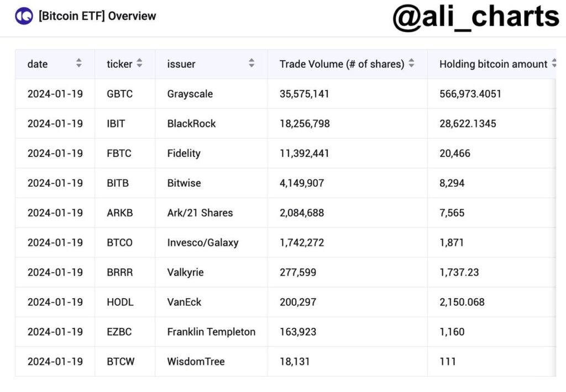The height and width of the screenshot is (392, 566).
Task: Click the Grayscale issuer cell
Action: tap(190, 94)
